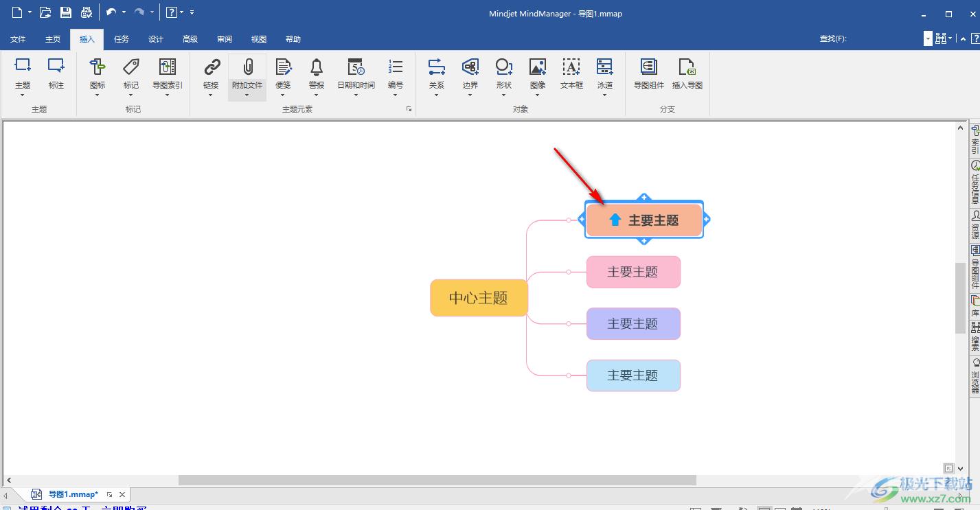Viewport: 980px width, 510px height.
Task: Switch to the 主页 tab
Action: pyautogui.click(x=53, y=39)
